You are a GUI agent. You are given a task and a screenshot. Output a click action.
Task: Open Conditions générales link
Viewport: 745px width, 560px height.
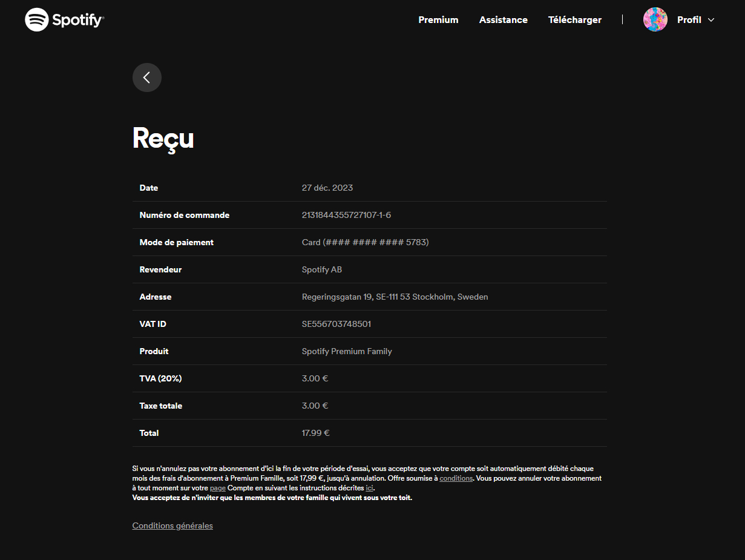172,525
